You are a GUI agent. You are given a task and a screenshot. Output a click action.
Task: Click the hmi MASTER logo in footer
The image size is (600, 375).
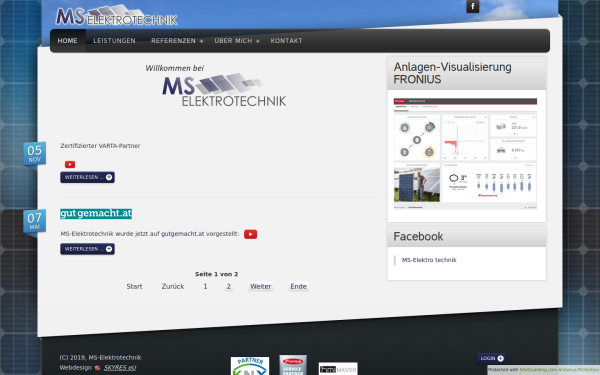click(x=338, y=369)
